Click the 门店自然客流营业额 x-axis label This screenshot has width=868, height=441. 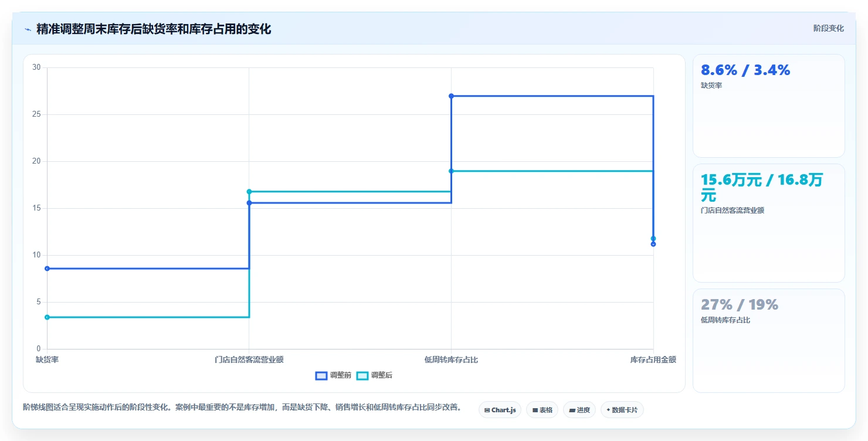249,359
